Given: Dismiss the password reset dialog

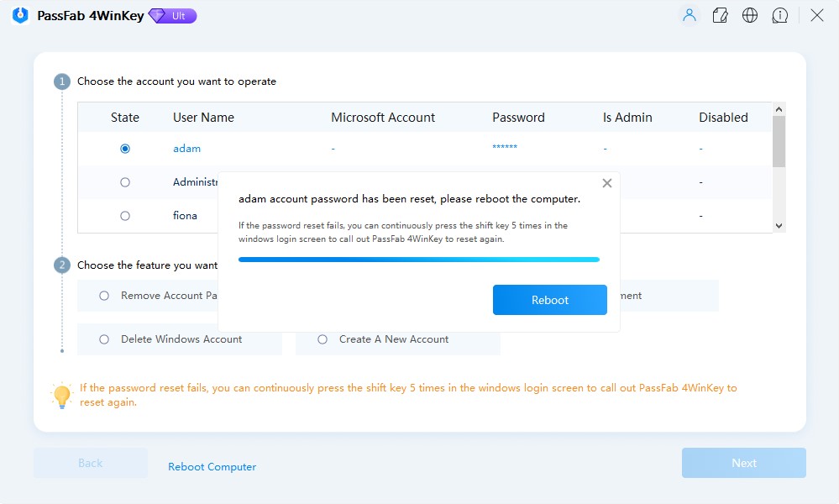Looking at the screenshot, I should (606, 182).
